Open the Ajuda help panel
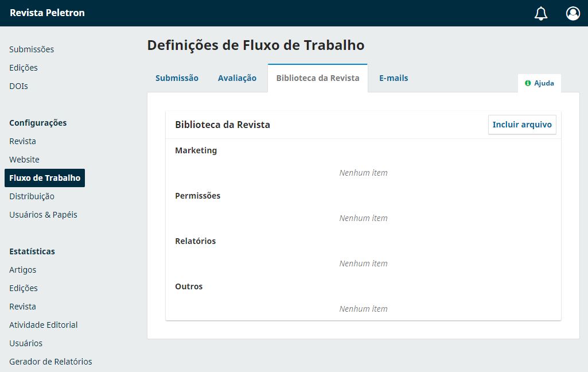 543,83
